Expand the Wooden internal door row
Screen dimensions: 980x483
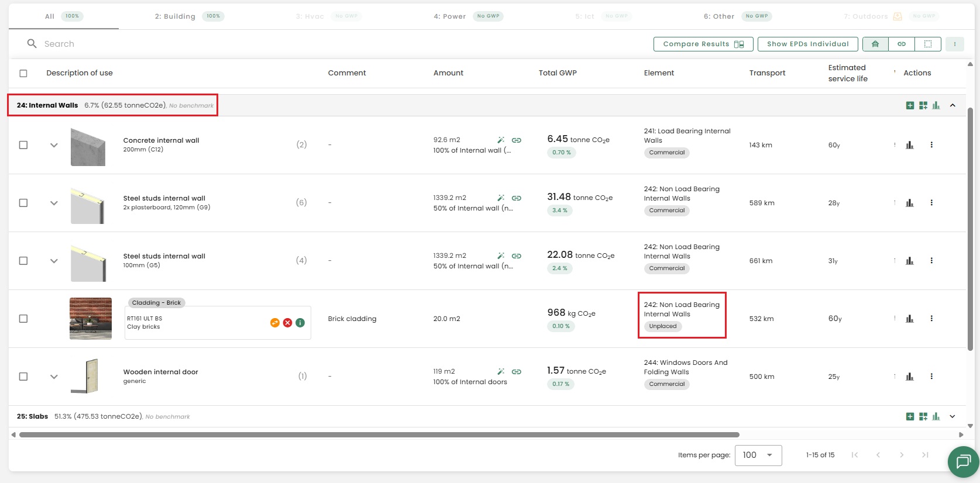54,377
